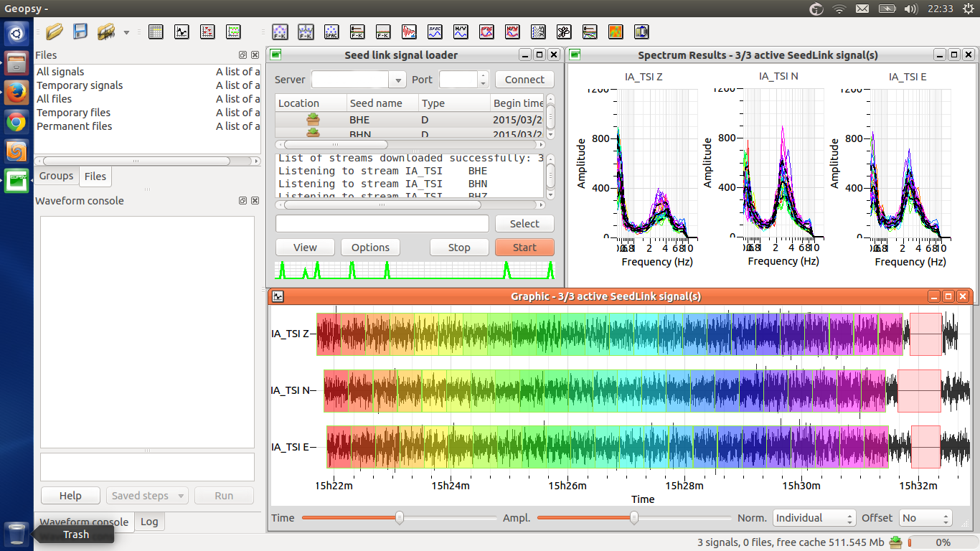980x551 pixels.
Task: Select the BHE stream row in table
Action: click(x=359, y=120)
